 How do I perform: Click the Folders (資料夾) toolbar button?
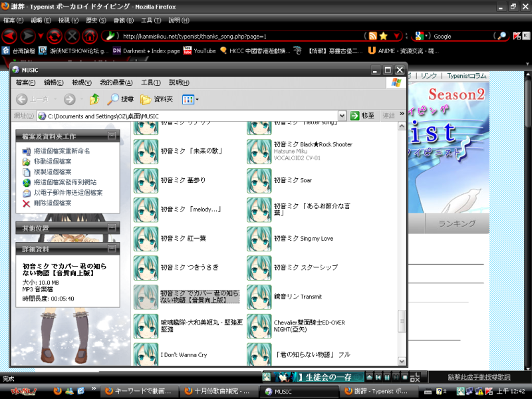point(157,99)
